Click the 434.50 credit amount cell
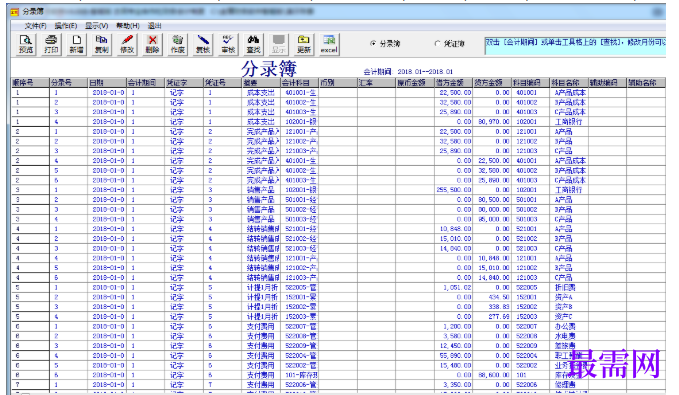 [491, 297]
